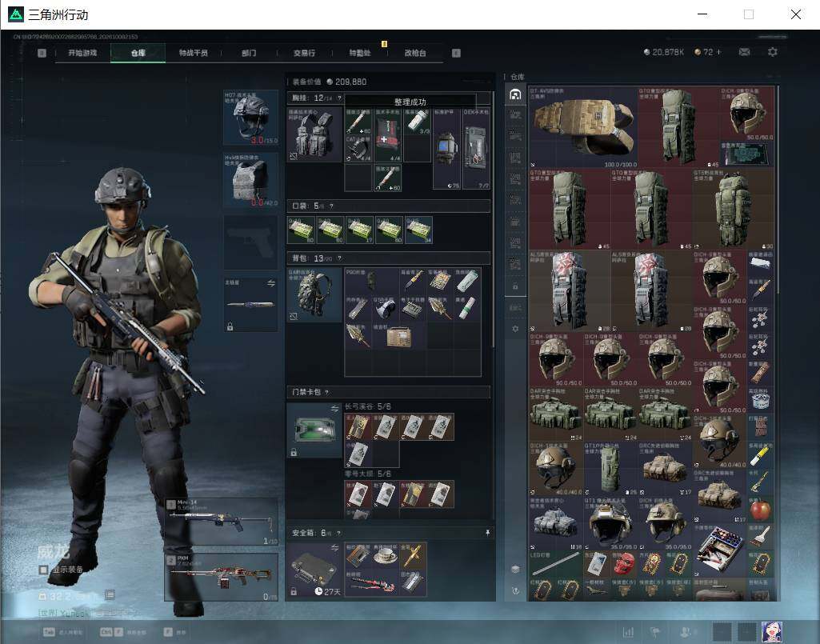Click left arrow before 开始游戏 tab
This screenshot has height=644, width=820.
click(x=42, y=53)
